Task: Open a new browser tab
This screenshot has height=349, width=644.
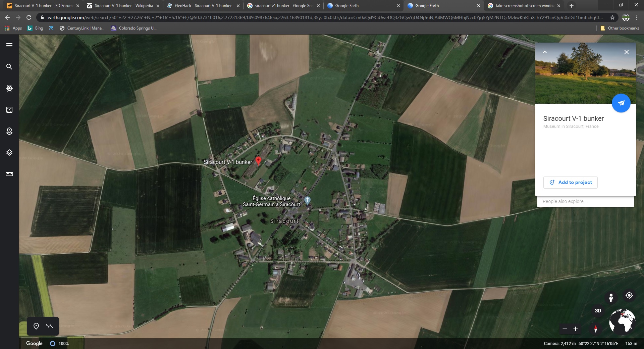Action: click(572, 6)
